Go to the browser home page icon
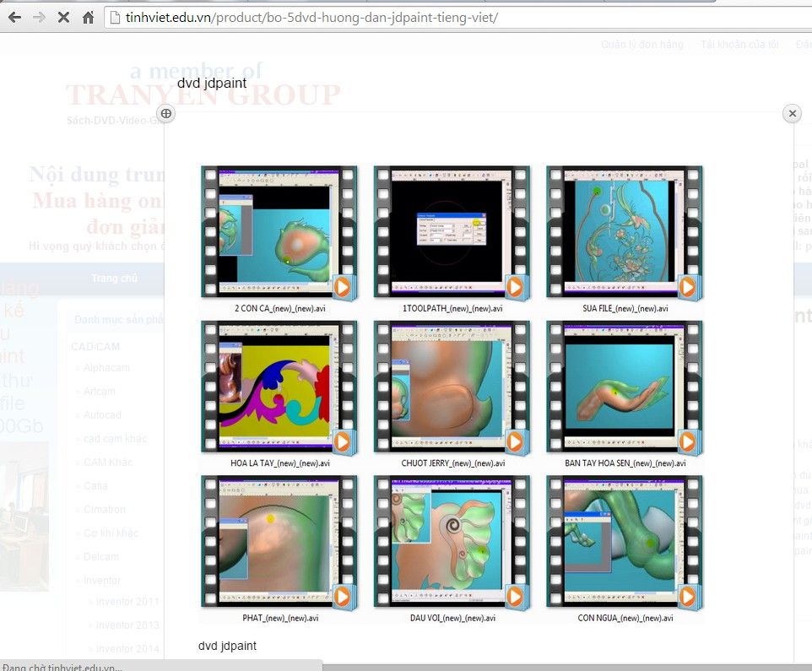Image resolution: width=812 pixels, height=671 pixels. click(88, 18)
